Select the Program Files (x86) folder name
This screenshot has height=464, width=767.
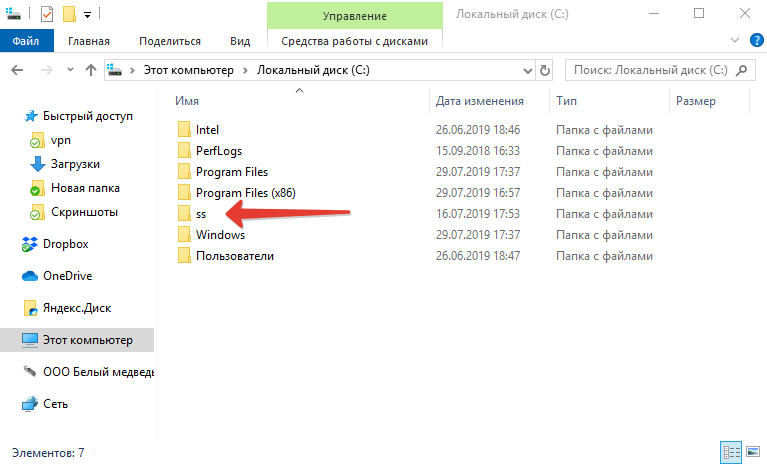(x=246, y=193)
